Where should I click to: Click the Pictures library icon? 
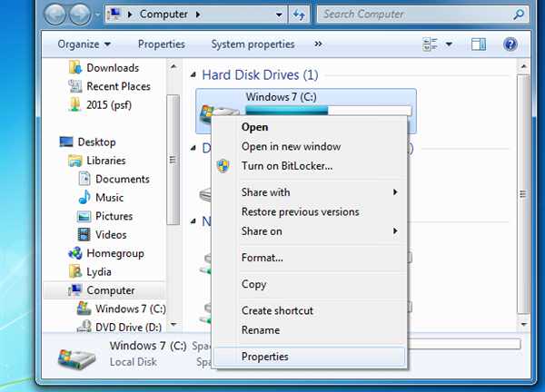(x=84, y=216)
